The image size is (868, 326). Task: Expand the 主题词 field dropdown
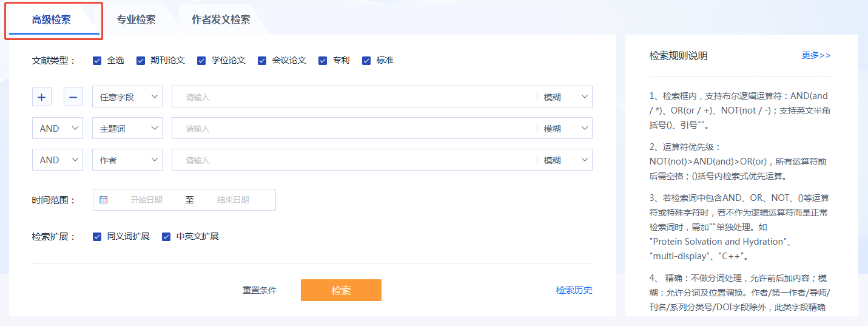click(127, 128)
